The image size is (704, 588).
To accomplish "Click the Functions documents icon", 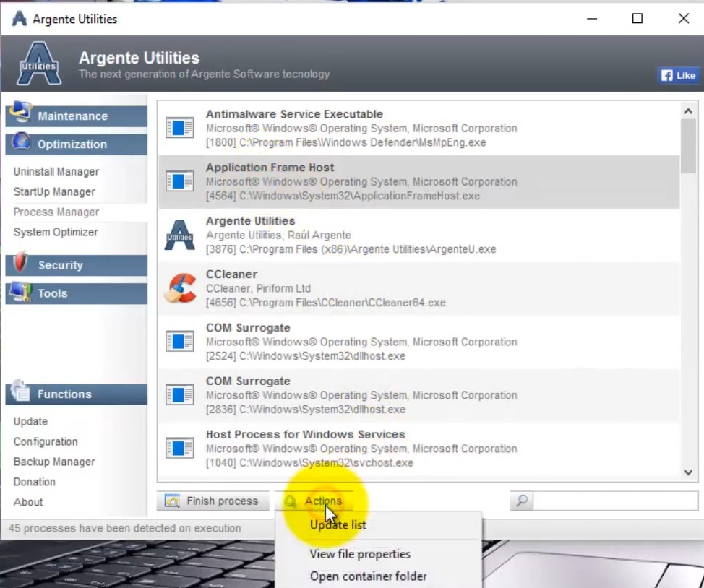I will (21, 391).
